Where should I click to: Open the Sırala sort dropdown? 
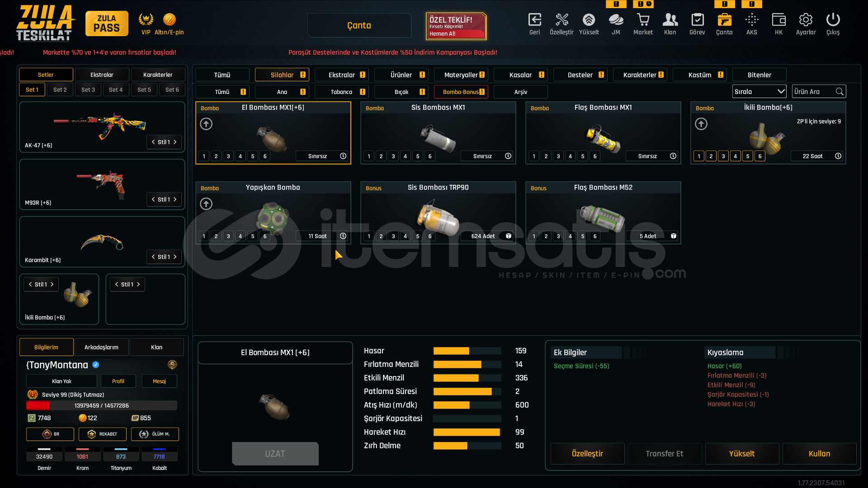click(x=759, y=92)
